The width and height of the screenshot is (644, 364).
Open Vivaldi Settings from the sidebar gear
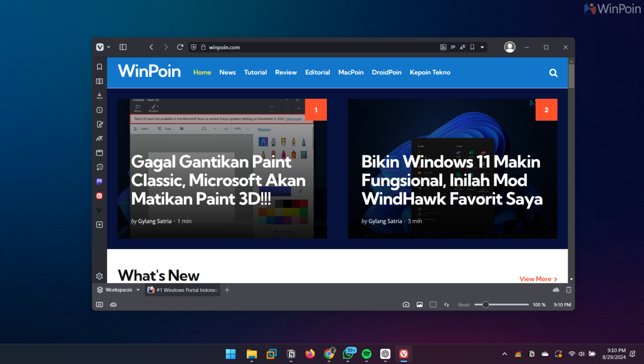[99, 276]
